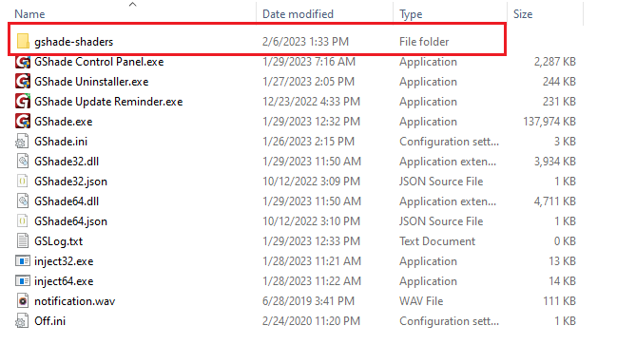This screenshot has width=636, height=364.
Task: Toggle sort direction arrow above Name
Action: 133,5
